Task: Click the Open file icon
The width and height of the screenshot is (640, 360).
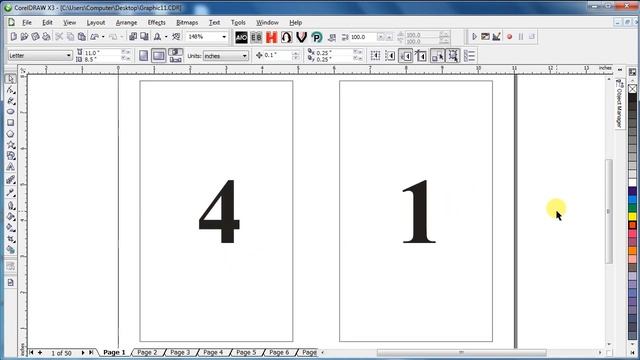Action: click(24, 37)
